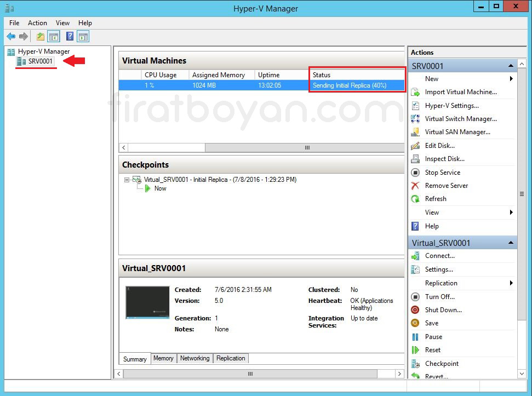Image resolution: width=532 pixels, height=396 pixels.
Task: Toggle the Show/Hide Console Tree icon
Action: pos(54,36)
